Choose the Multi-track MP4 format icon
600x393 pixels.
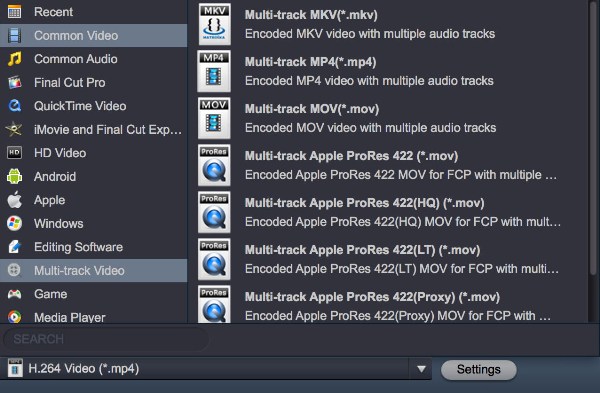pyautogui.click(x=214, y=71)
